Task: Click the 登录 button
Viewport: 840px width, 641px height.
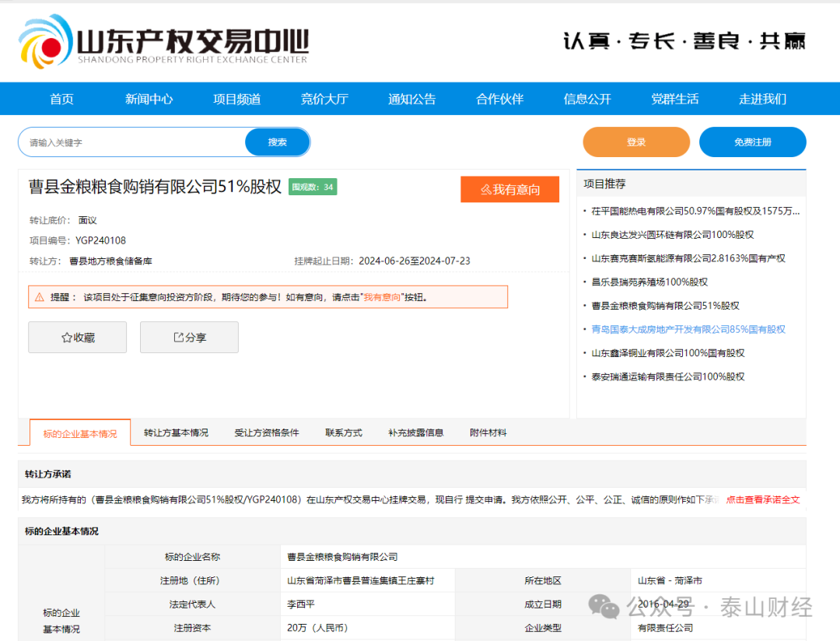Action: pyautogui.click(x=635, y=142)
